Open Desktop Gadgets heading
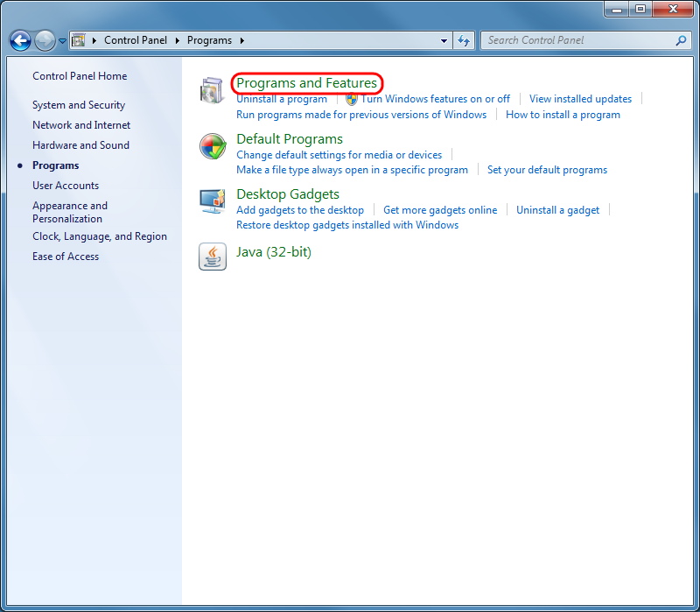Viewport: 700px width, 612px height. point(288,194)
